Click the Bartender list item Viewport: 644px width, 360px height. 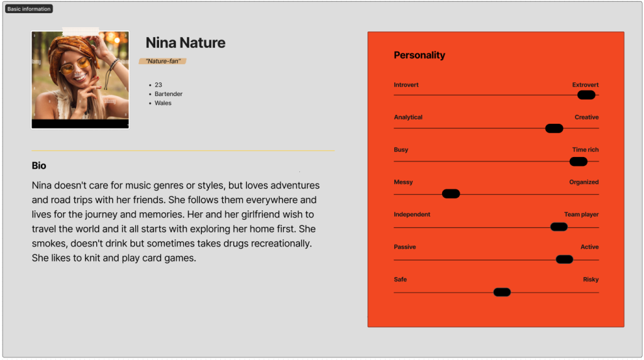pyautogui.click(x=169, y=94)
